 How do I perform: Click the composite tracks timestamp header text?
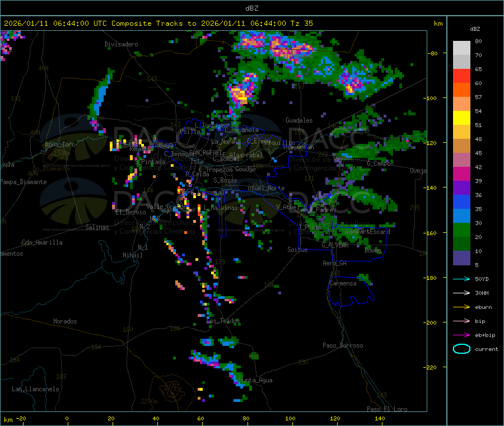click(x=158, y=24)
